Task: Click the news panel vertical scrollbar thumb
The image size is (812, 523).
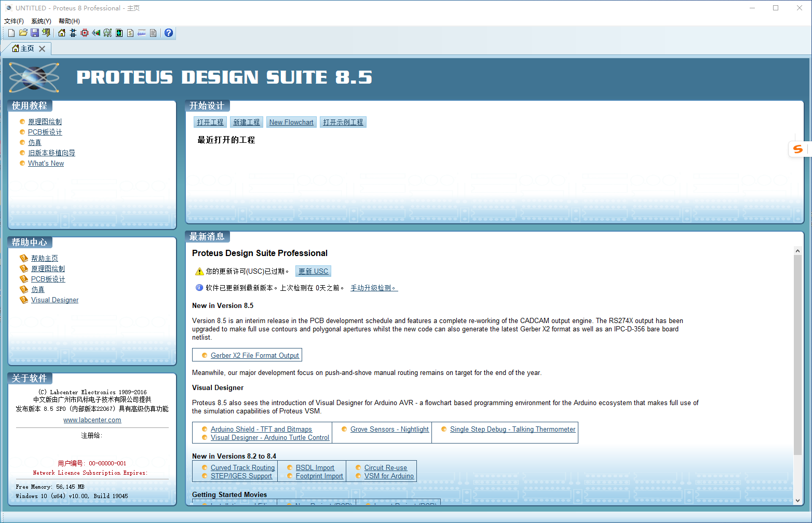Action: coord(797,355)
